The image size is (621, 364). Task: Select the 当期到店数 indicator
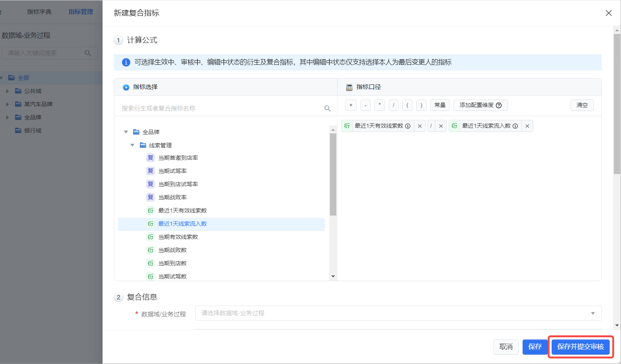[x=172, y=263]
